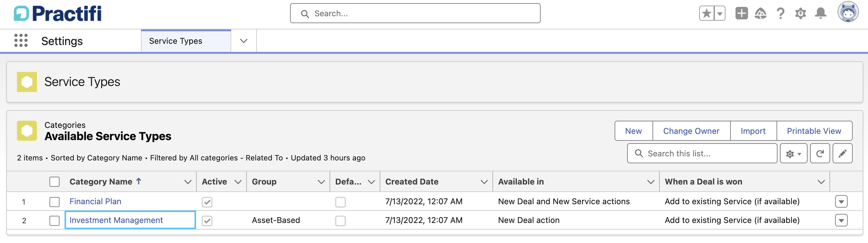Open the Category Name column menu chevron

(188, 182)
